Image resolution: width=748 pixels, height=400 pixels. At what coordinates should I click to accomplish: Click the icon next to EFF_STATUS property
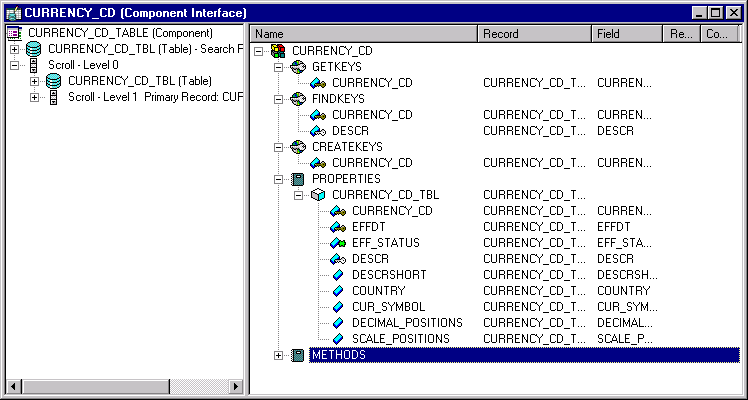pyautogui.click(x=337, y=243)
